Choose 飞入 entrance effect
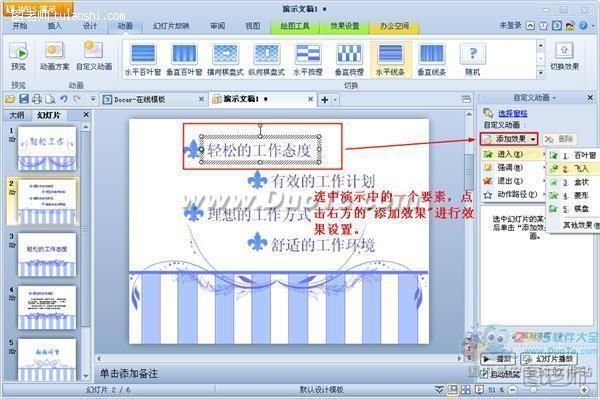This screenshot has height=399, width=600. [x=574, y=169]
